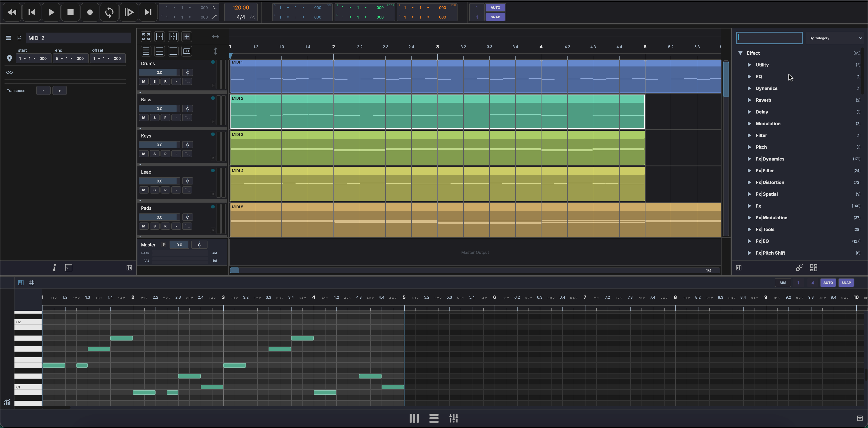
Task: Open the By Category dropdown
Action: (x=835, y=38)
